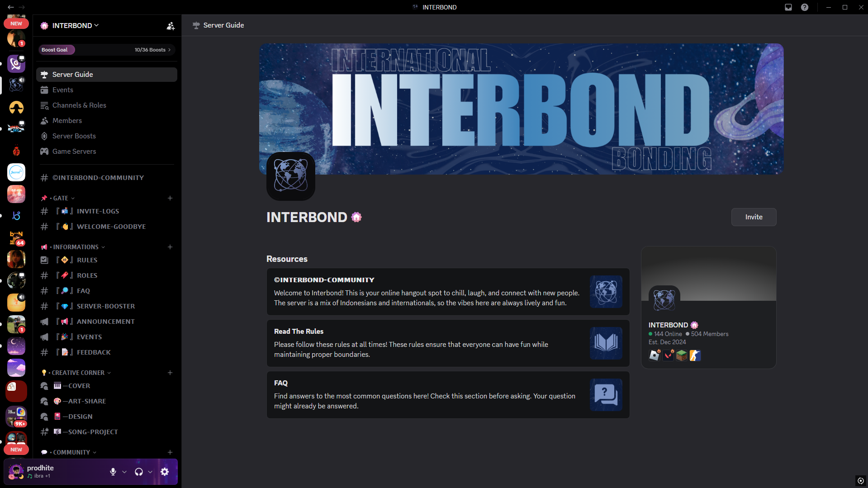
Task: Open Channels & Roles
Action: 107,105
